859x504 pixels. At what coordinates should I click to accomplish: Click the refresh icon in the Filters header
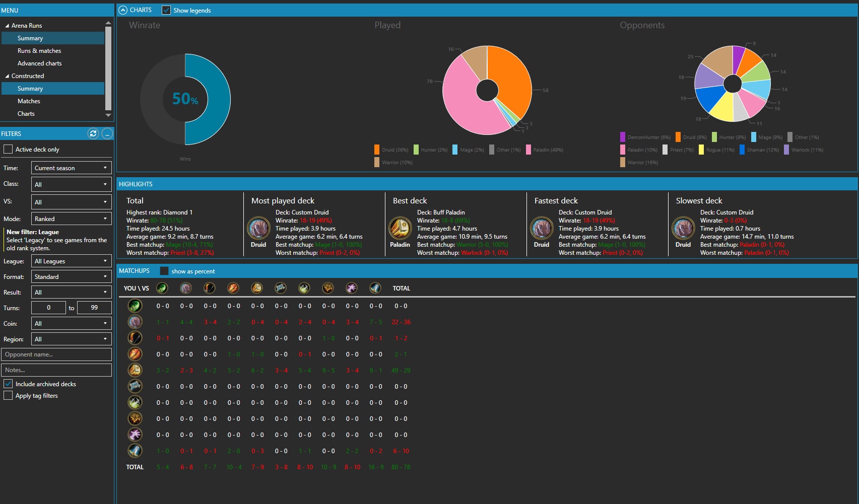coord(93,133)
